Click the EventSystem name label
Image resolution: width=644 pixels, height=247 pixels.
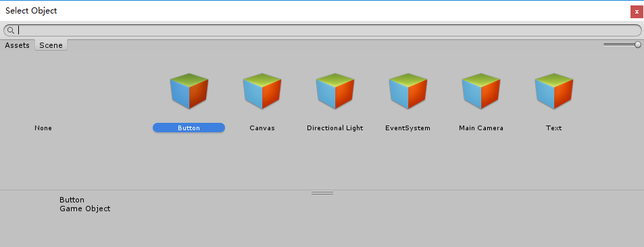408,128
